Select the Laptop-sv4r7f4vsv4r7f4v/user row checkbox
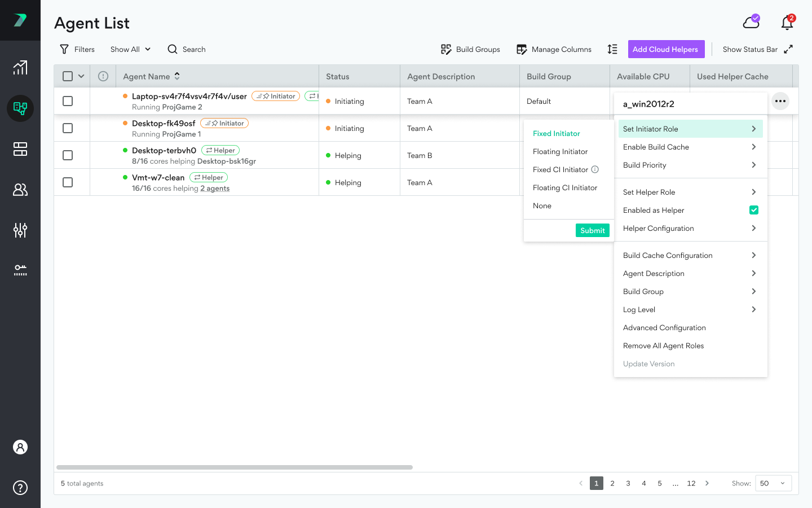This screenshot has width=812, height=508. 68,101
